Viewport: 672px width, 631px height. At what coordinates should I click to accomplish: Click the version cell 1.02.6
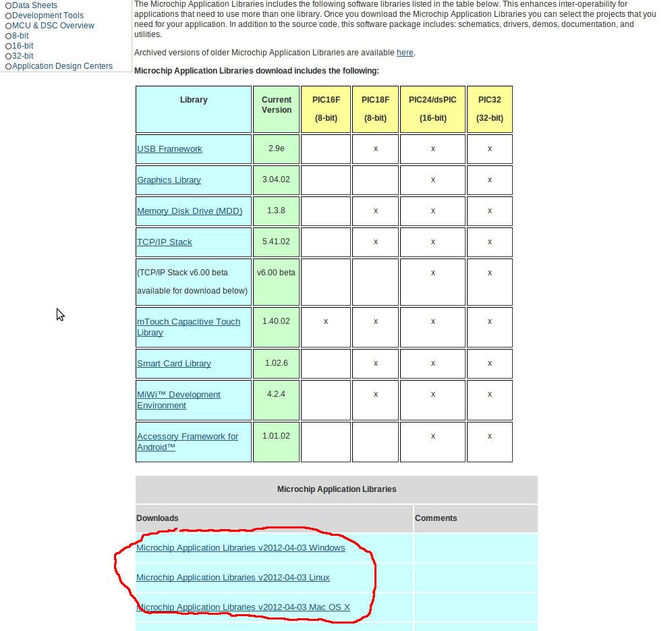tap(277, 364)
